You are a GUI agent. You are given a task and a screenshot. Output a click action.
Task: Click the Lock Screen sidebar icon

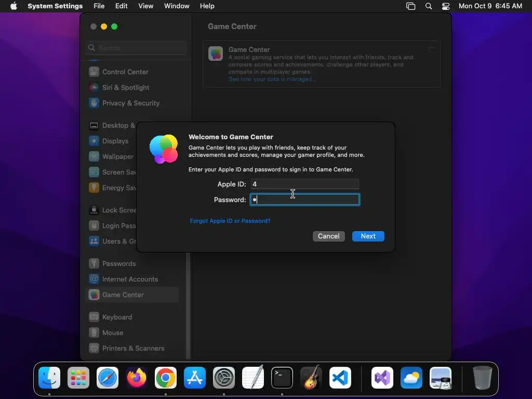pos(94,210)
